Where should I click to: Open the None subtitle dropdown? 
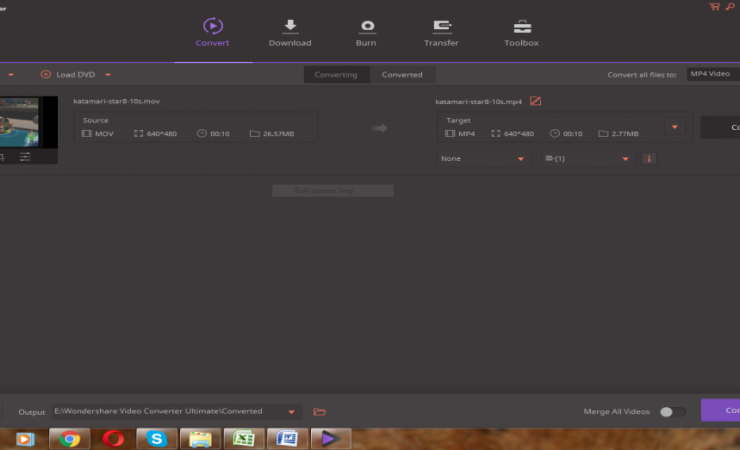click(483, 158)
